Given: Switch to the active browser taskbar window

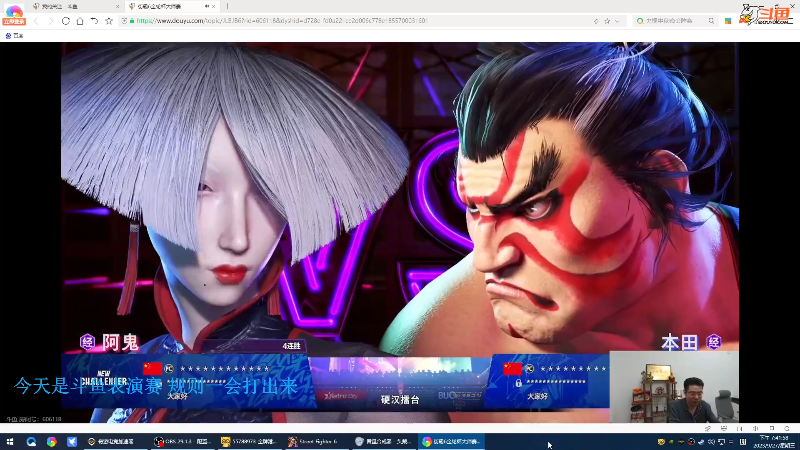Looking at the screenshot, I should pyautogui.click(x=451, y=442).
